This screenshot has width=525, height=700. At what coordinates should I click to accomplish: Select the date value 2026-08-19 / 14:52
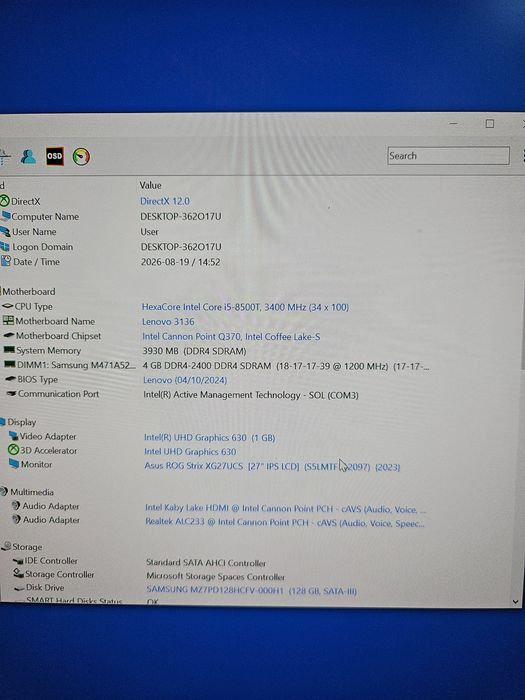[x=180, y=262]
